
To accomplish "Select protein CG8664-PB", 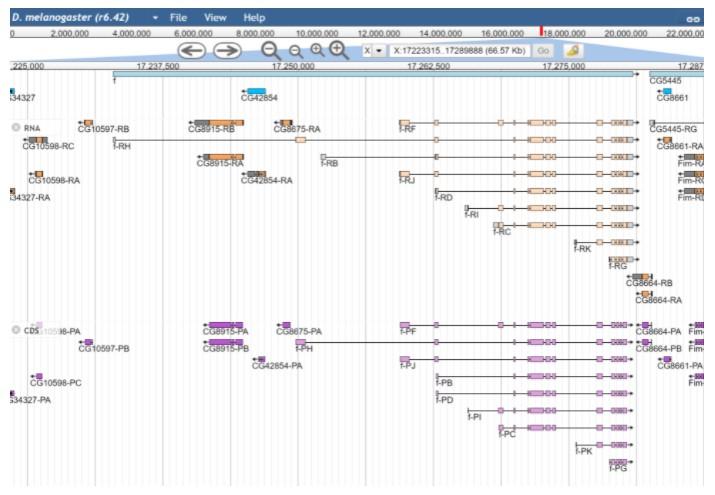I will pyautogui.click(x=645, y=342).
